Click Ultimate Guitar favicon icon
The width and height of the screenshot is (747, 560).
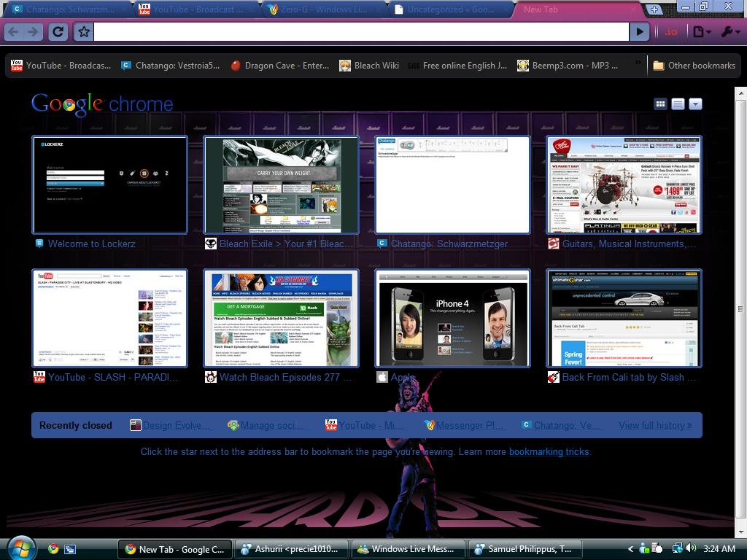[x=554, y=377]
